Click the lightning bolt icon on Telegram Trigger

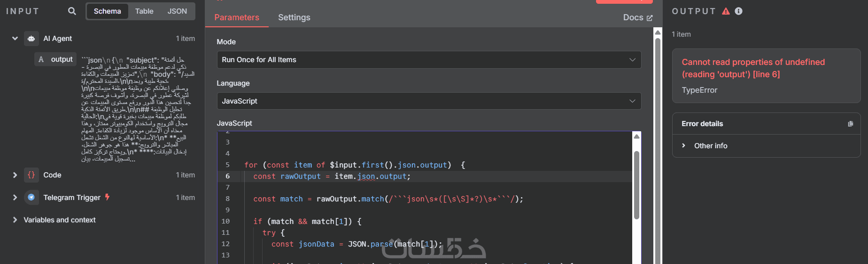(x=108, y=197)
